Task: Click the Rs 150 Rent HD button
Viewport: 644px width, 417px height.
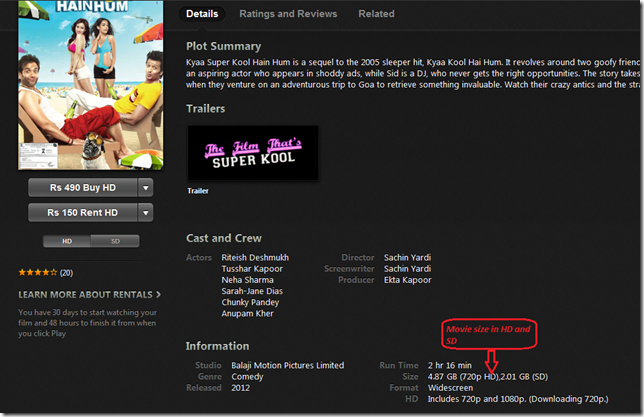Action: [83, 213]
